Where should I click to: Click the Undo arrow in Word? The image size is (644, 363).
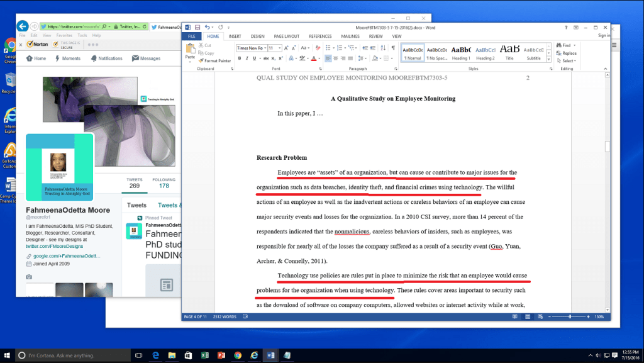[206, 28]
